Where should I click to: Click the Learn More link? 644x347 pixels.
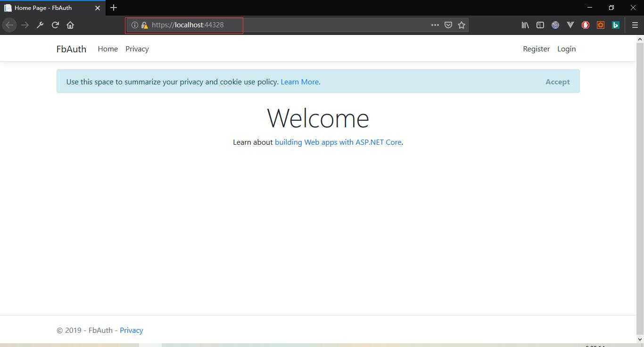click(x=299, y=82)
